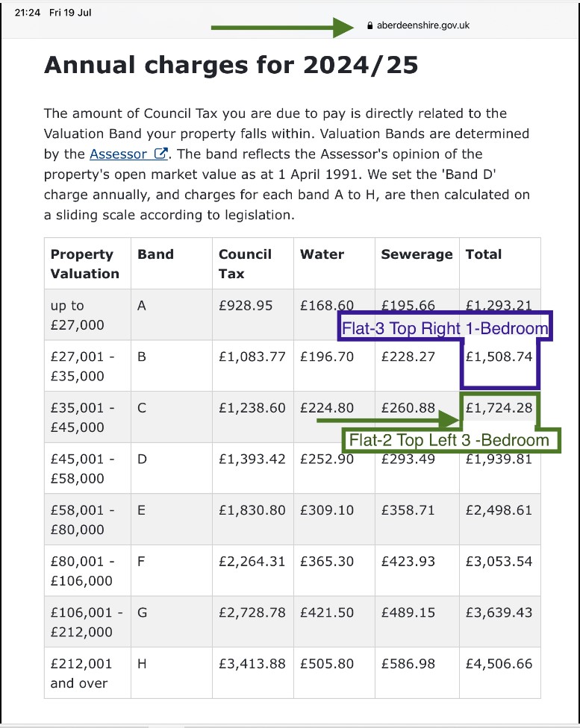This screenshot has height=728, width=580.
Task: Click the time 21:24 in status bar
Action: [x=28, y=13]
